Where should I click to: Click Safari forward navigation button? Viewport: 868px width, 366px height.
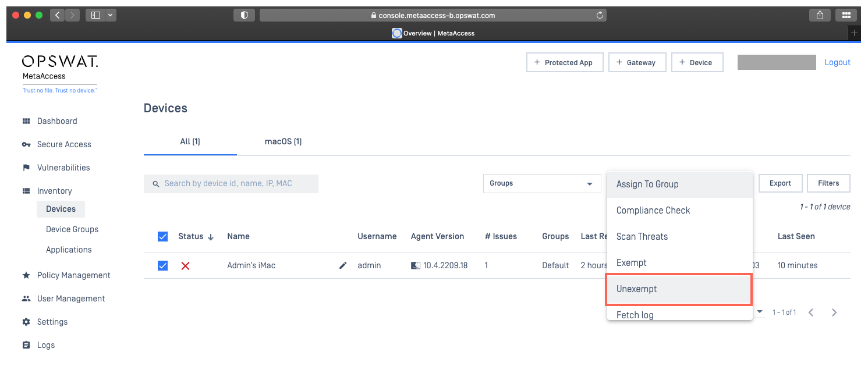click(x=73, y=15)
